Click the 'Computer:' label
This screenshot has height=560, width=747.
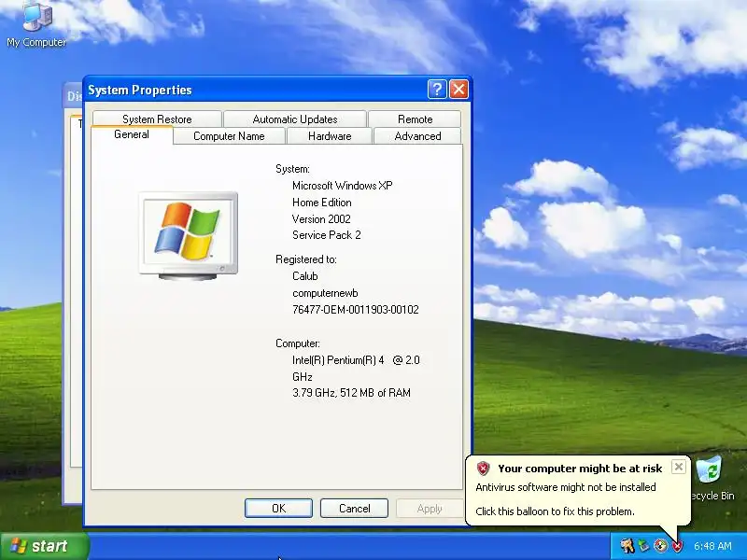(x=298, y=343)
